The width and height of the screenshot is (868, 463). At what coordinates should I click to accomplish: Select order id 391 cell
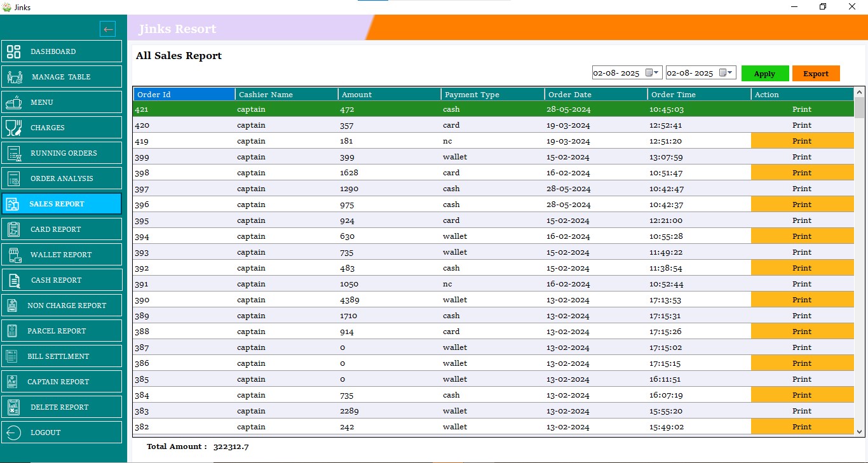pyautogui.click(x=184, y=284)
